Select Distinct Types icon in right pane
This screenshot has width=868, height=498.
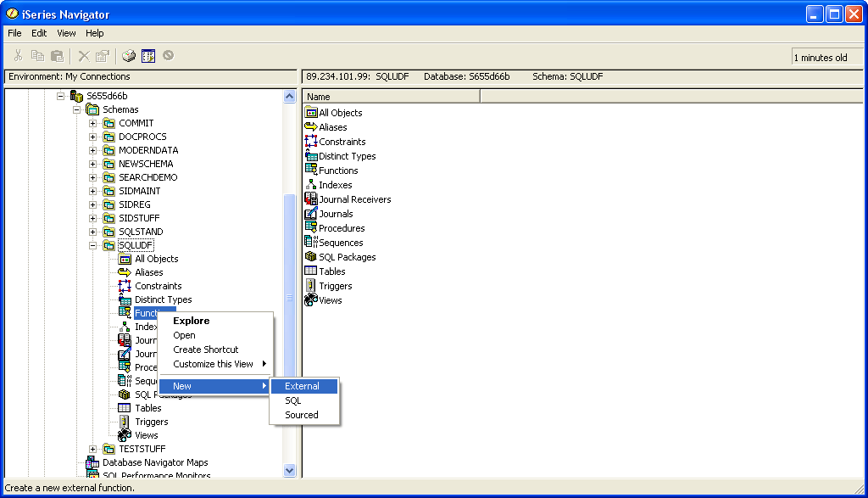pos(311,155)
